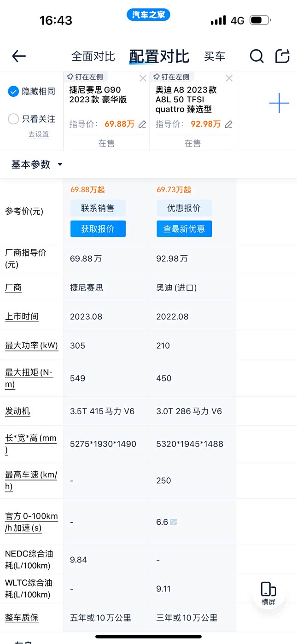Select the 549 torque value

point(77,378)
